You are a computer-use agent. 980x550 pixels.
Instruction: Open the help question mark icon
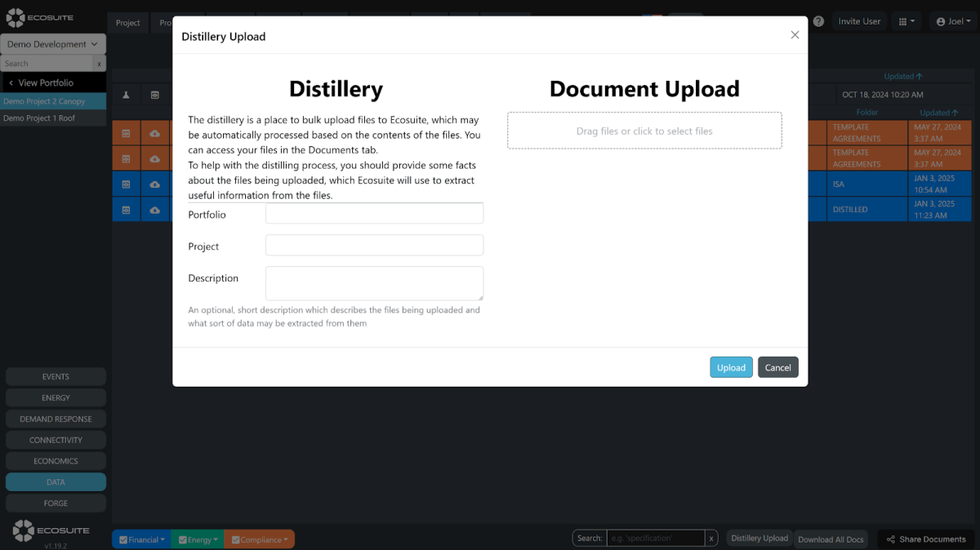coord(818,21)
